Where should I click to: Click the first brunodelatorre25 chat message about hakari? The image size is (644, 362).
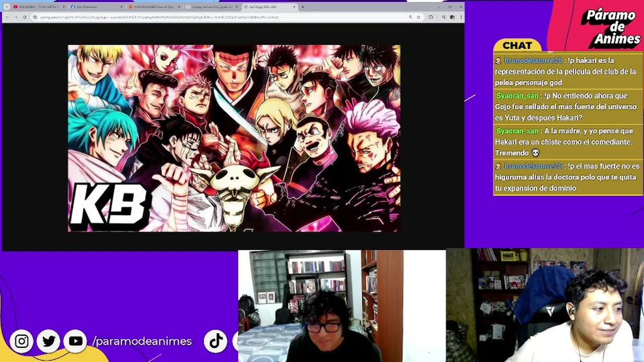point(567,71)
